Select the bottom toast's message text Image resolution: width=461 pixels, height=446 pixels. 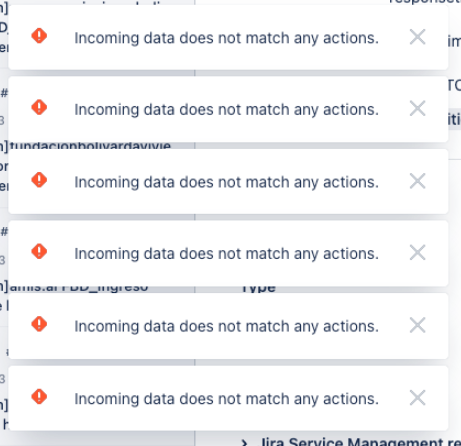[x=226, y=399]
